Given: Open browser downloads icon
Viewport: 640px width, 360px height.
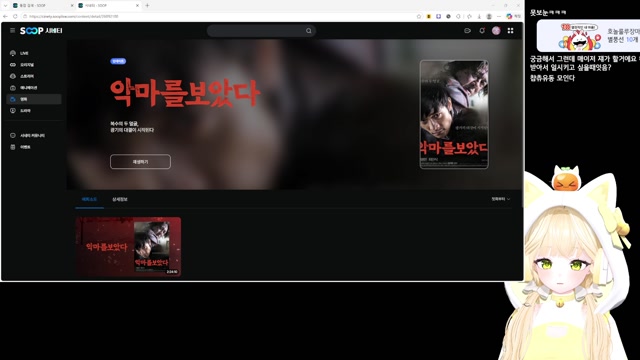Looking at the screenshot, I should (x=479, y=16).
